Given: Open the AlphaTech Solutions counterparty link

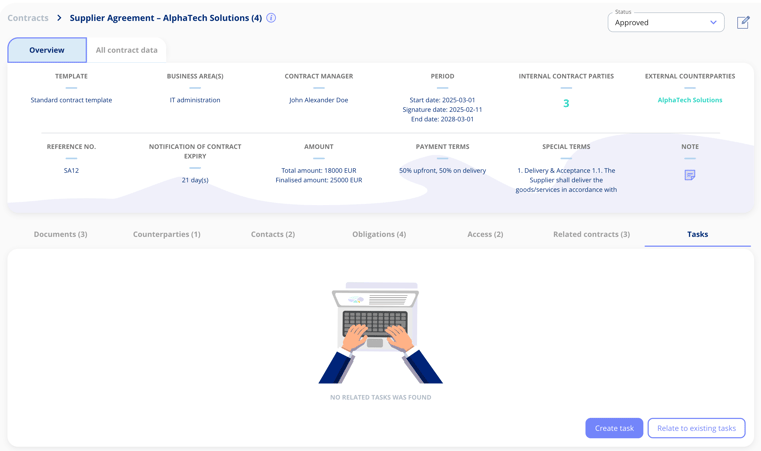Looking at the screenshot, I should (690, 100).
